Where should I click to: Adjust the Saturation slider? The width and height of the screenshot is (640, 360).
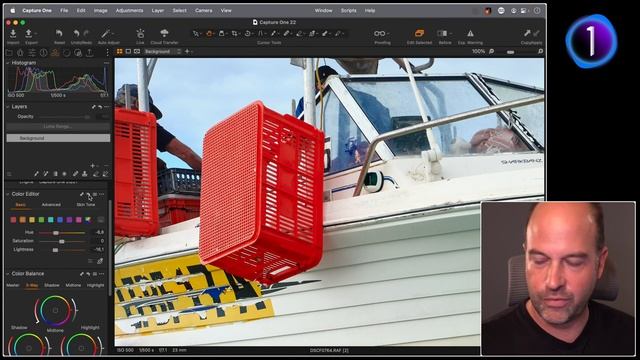coord(62,241)
